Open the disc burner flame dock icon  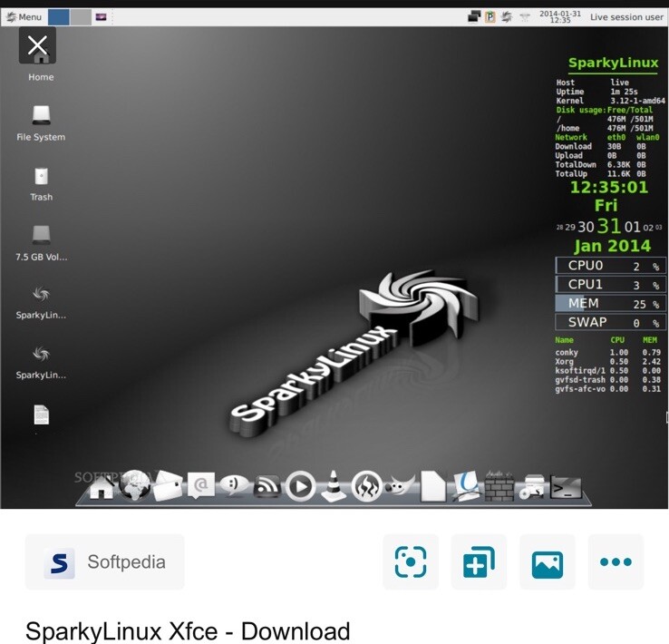[x=366, y=486]
